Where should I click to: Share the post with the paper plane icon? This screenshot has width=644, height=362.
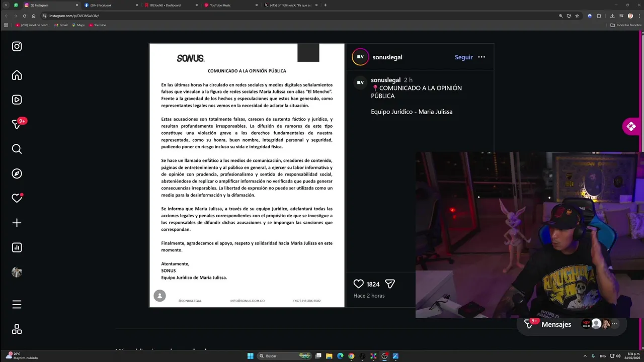point(390,284)
